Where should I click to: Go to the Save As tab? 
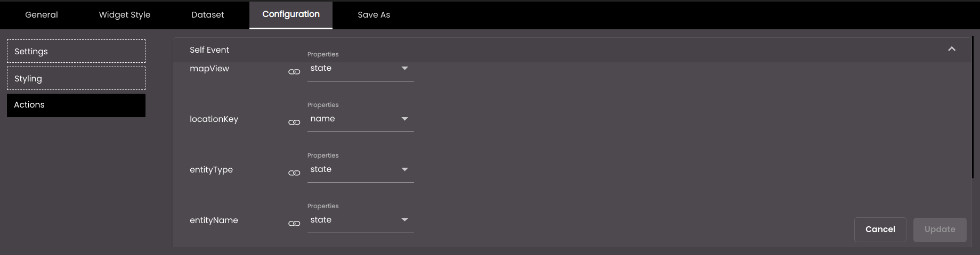tap(374, 15)
